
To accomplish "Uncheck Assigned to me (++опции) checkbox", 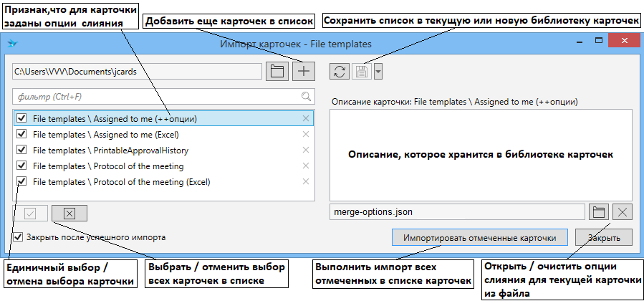I will (x=21, y=118).
